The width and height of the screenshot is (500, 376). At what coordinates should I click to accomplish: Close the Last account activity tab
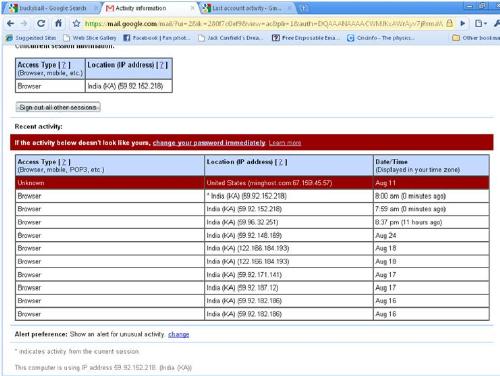click(x=289, y=8)
